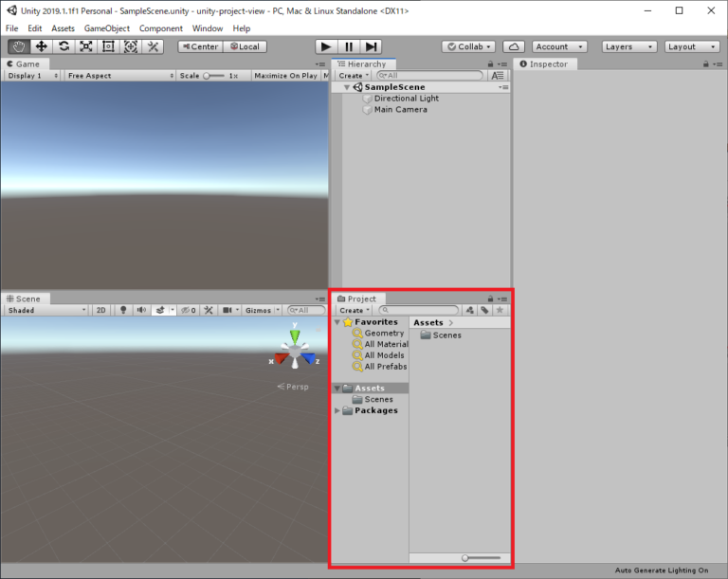Screen dimensions: 728x579
Task: Click the blue Z axis of the gizmo
Action: [308, 358]
